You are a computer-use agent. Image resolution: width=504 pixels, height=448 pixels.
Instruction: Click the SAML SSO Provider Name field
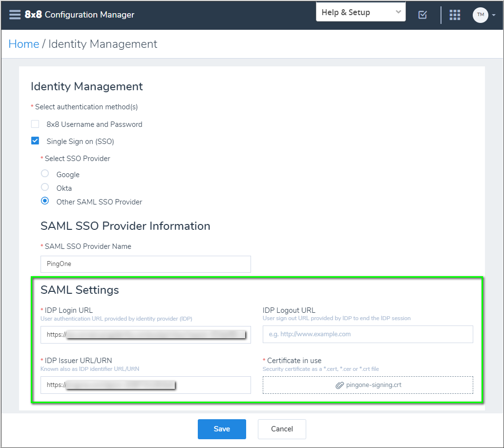[146, 264]
